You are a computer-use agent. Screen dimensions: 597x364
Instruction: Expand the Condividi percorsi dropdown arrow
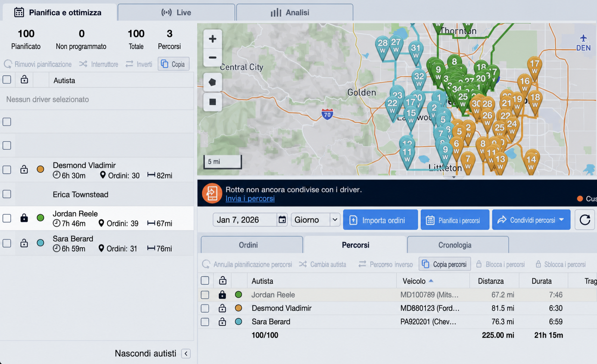tap(562, 220)
